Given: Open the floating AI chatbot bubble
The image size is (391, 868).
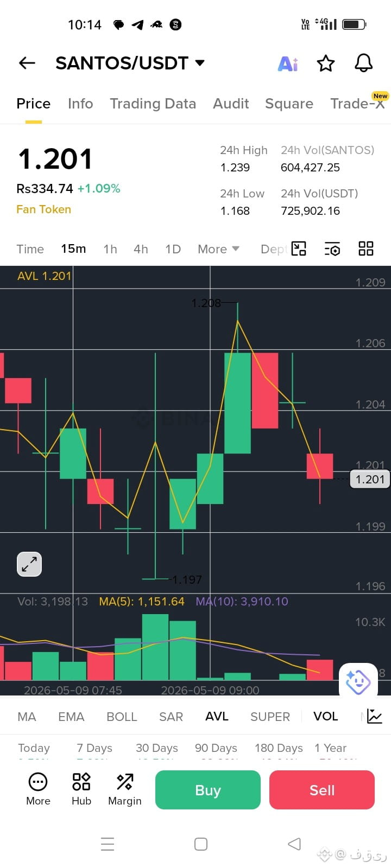Looking at the screenshot, I should (358, 681).
